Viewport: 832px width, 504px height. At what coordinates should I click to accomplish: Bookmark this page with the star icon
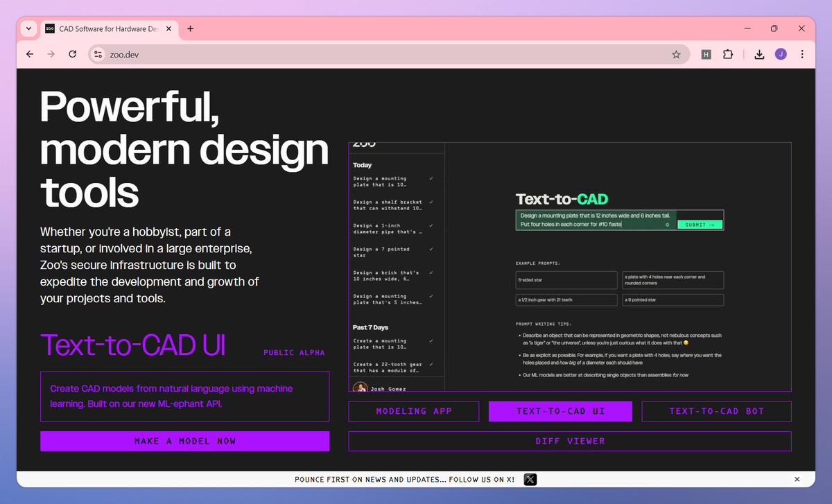click(x=676, y=54)
